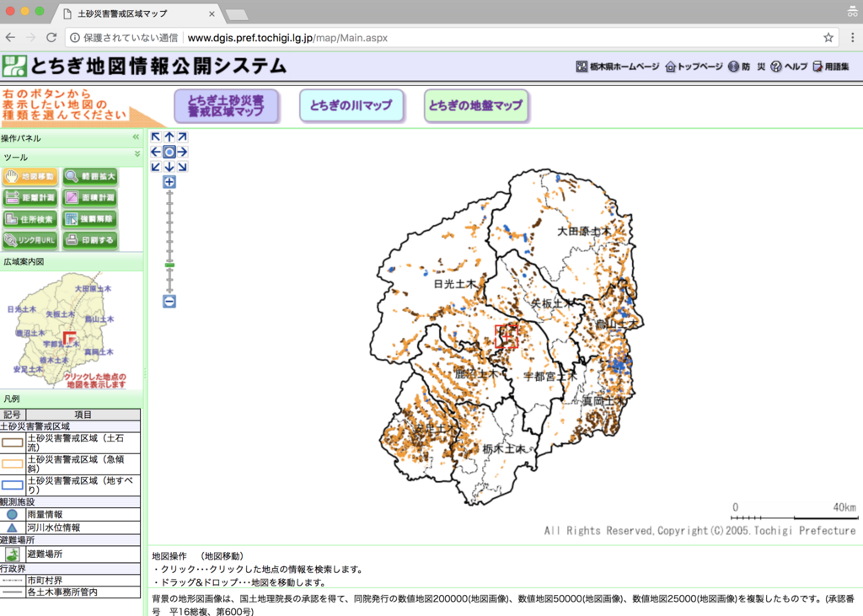Switch to とちぎの川マップ
Viewport: 863px width, 616px height.
351,105
